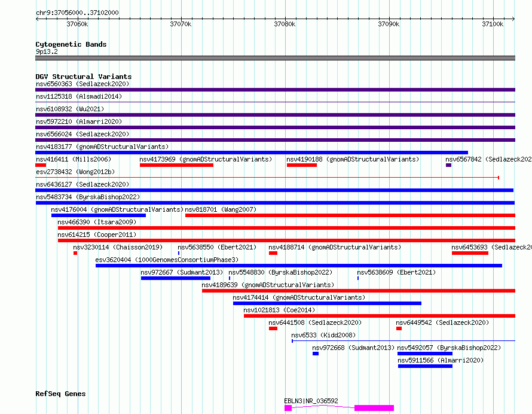Screen dimensions: 532x414
Task: Click the nsv4188714 gnomAD red block
Action: pos(273,253)
